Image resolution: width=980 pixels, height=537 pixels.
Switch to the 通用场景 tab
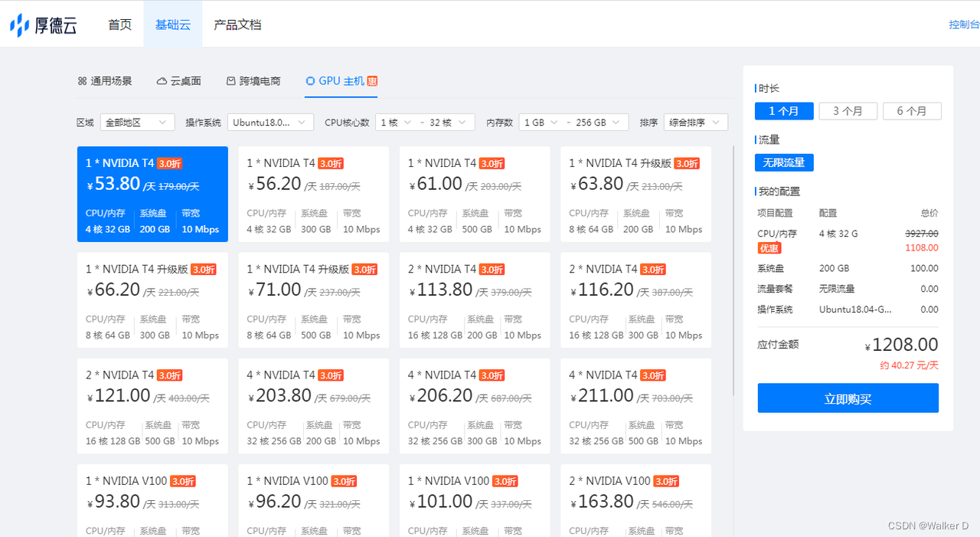105,81
